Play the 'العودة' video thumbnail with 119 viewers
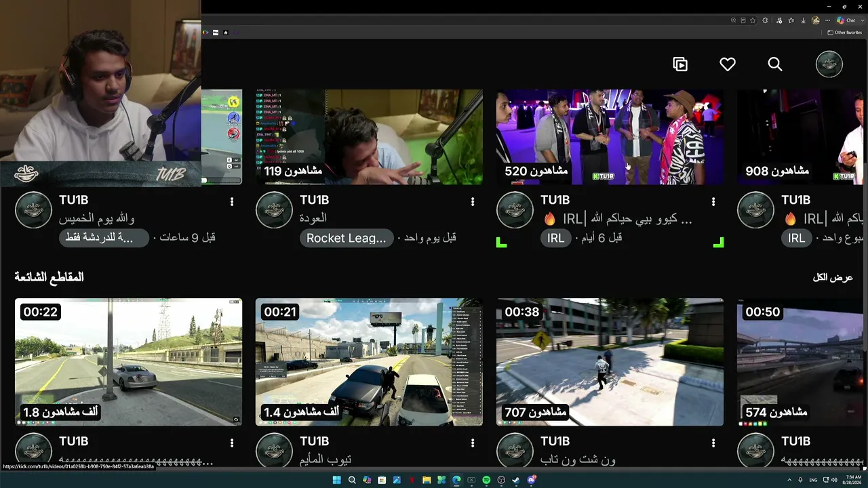 [x=369, y=137]
